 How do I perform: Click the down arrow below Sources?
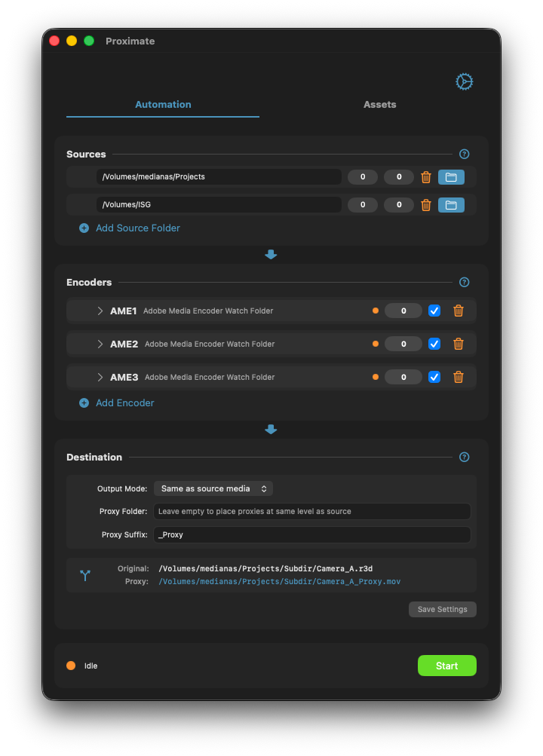pos(271,255)
